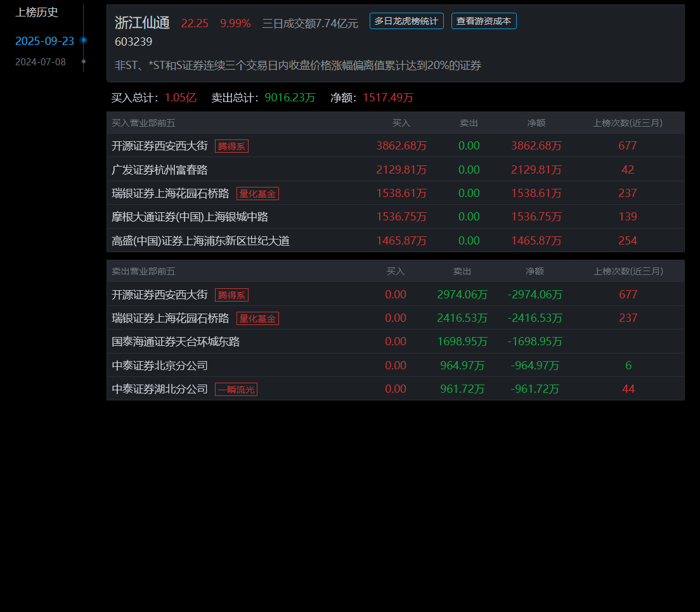
Task: Click buy total 1.05亿
Action: (x=180, y=98)
